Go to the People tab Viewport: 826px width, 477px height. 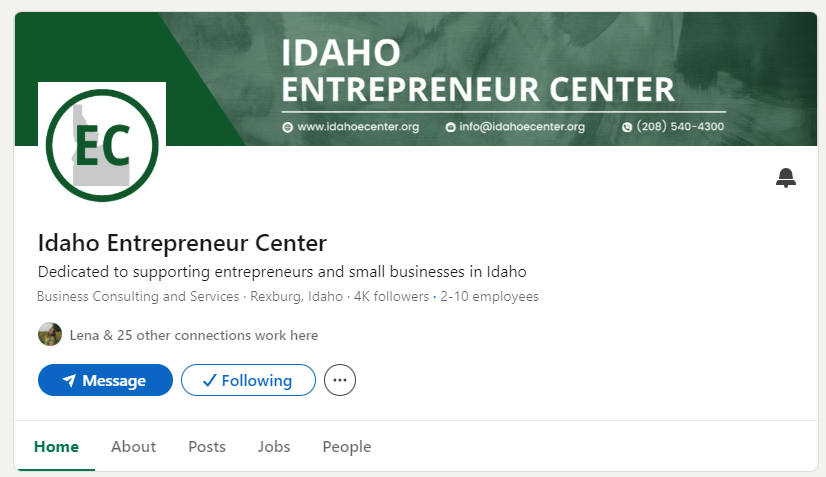(x=347, y=447)
